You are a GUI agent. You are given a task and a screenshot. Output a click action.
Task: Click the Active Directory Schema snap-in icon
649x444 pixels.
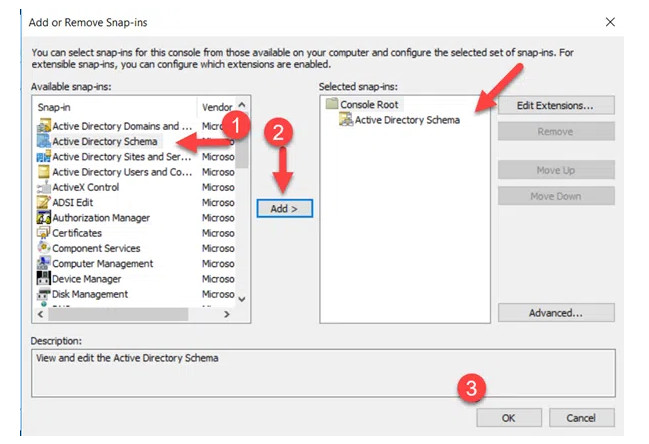pyautogui.click(x=43, y=142)
